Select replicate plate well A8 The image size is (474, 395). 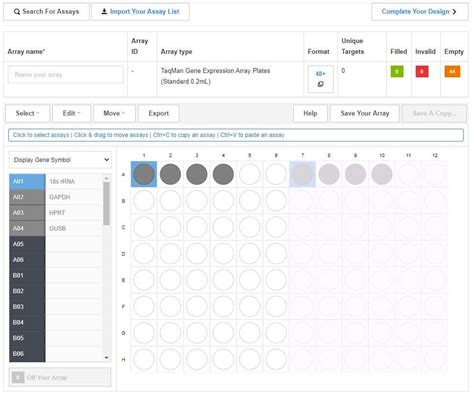click(x=329, y=174)
